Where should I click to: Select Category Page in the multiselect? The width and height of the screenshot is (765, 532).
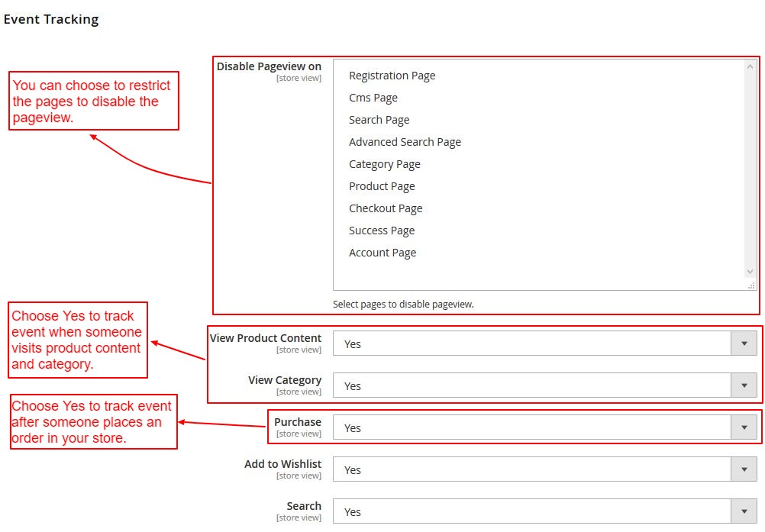[384, 164]
